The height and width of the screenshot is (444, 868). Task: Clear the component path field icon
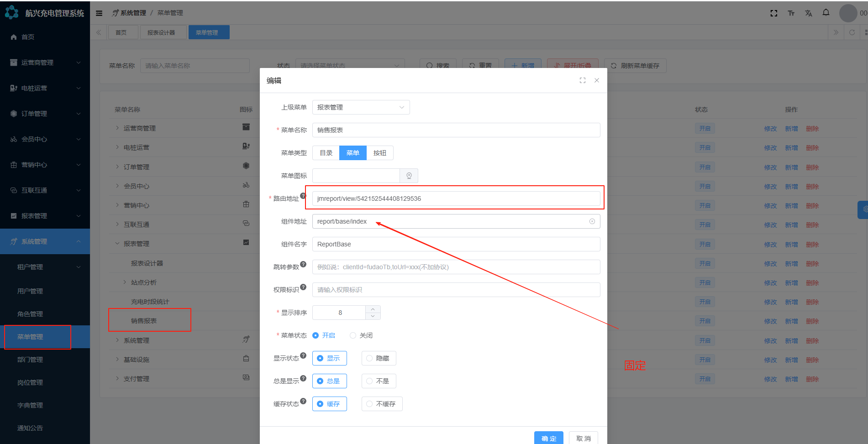(592, 221)
